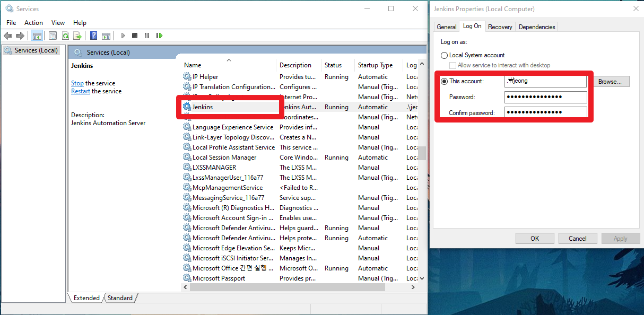Select the This account radio button
The height and width of the screenshot is (315, 644).
coord(445,81)
